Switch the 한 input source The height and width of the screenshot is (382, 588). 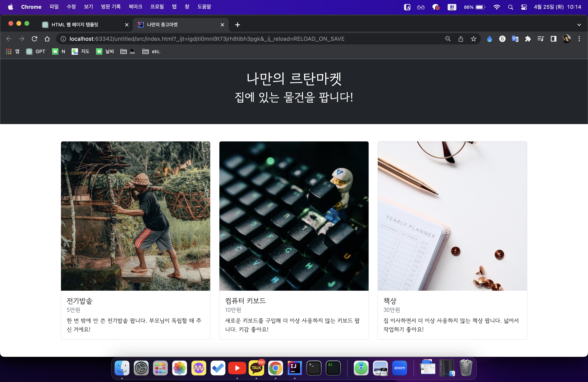[x=452, y=7]
